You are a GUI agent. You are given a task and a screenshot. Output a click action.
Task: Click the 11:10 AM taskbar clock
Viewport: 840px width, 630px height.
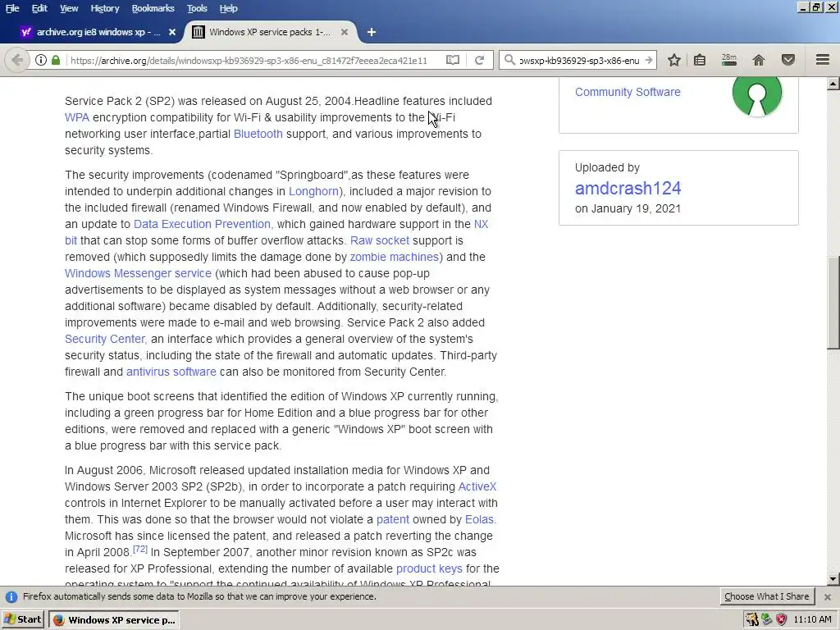(812, 620)
